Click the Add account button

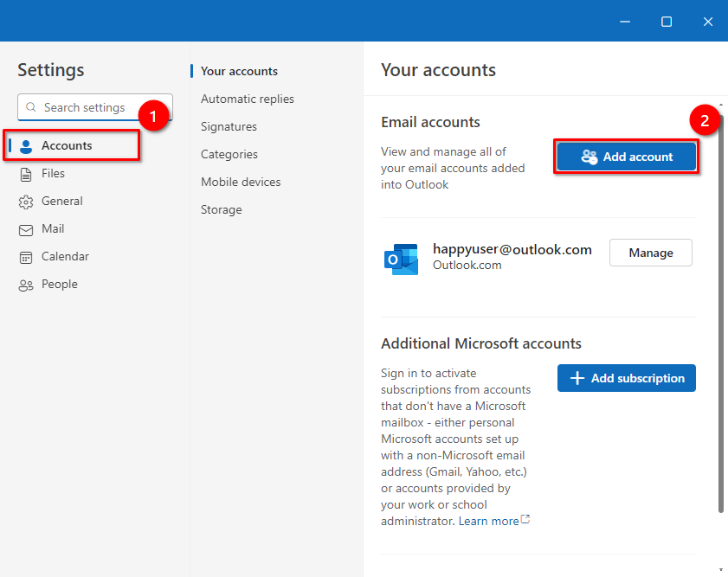pyautogui.click(x=627, y=157)
